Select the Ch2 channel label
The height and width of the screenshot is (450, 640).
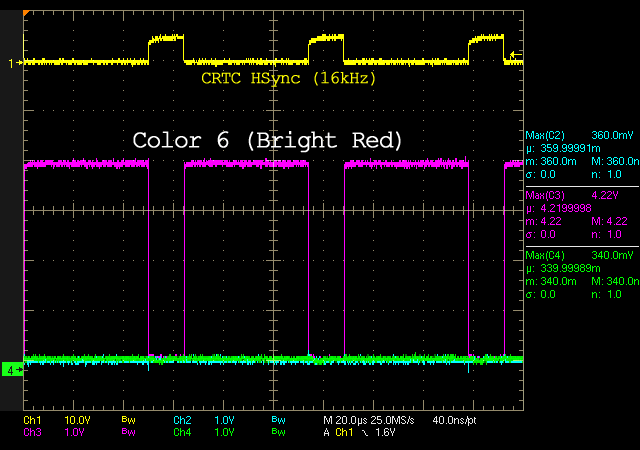181,420
